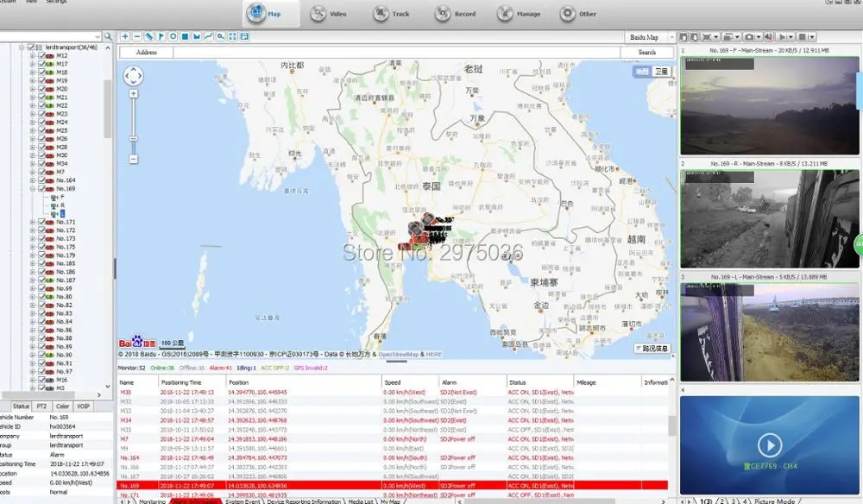Click into the Address input field

point(396,53)
